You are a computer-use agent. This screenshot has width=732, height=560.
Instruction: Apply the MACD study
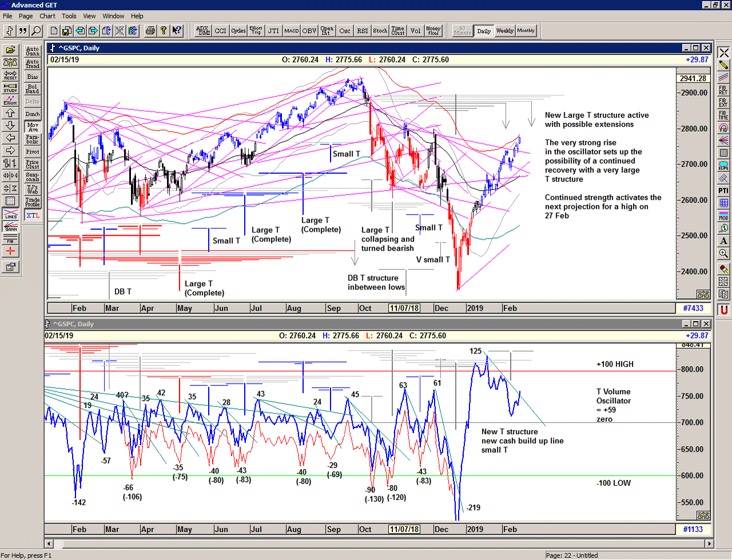pos(291,30)
